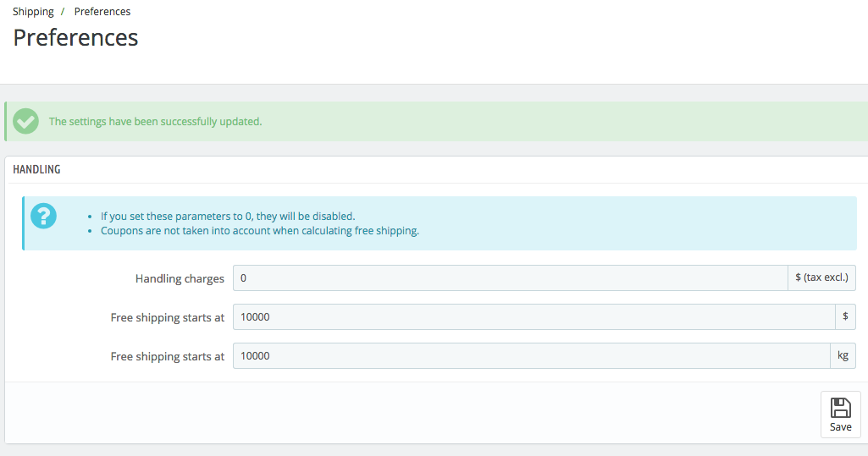Click the 'Free shipping starts at' label for weight
This screenshot has height=456, width=868.
tap(168, 356)
